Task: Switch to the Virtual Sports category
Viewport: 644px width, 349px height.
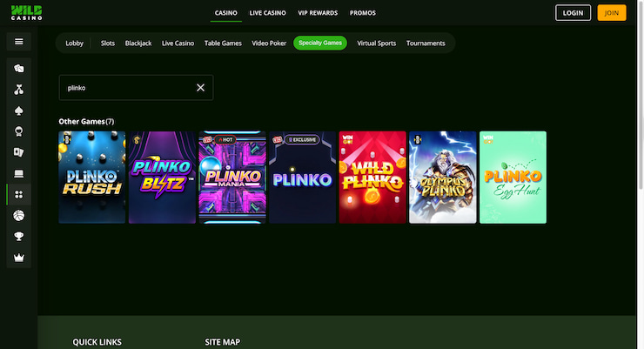Action: pos(377,44)
